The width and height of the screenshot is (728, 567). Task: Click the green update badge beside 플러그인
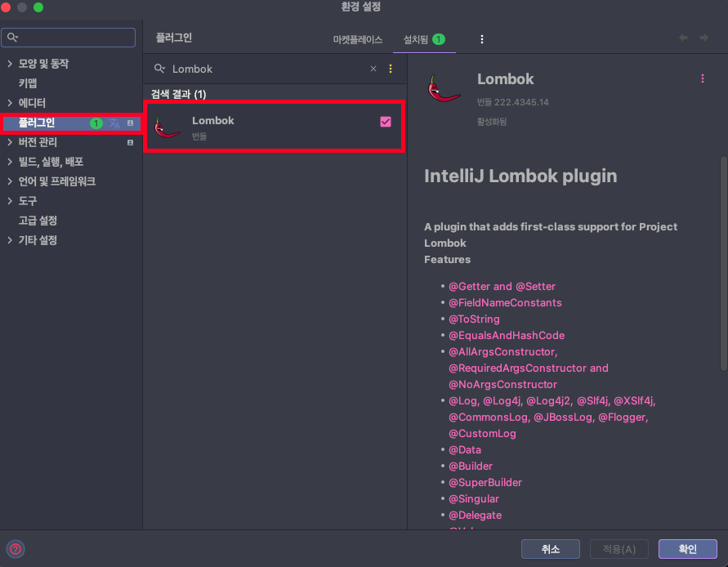coord(96,123)
